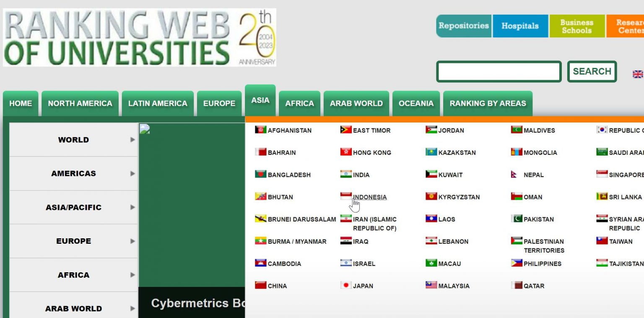Click the Pakistan flag icon
This screenshot has height=318, width=644.
pos(517,219)
